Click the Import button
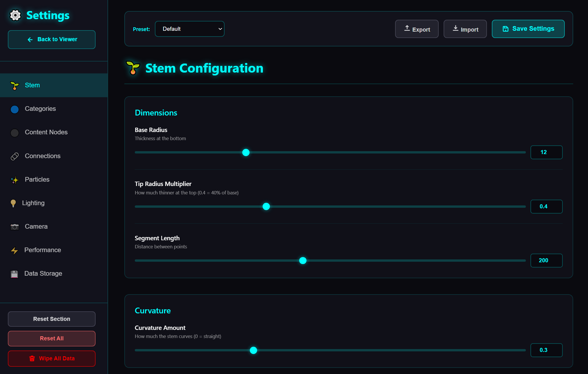Image resolution: width=588 pixels, height=374 pixels. pyautogui.click(x=465, y=29)
